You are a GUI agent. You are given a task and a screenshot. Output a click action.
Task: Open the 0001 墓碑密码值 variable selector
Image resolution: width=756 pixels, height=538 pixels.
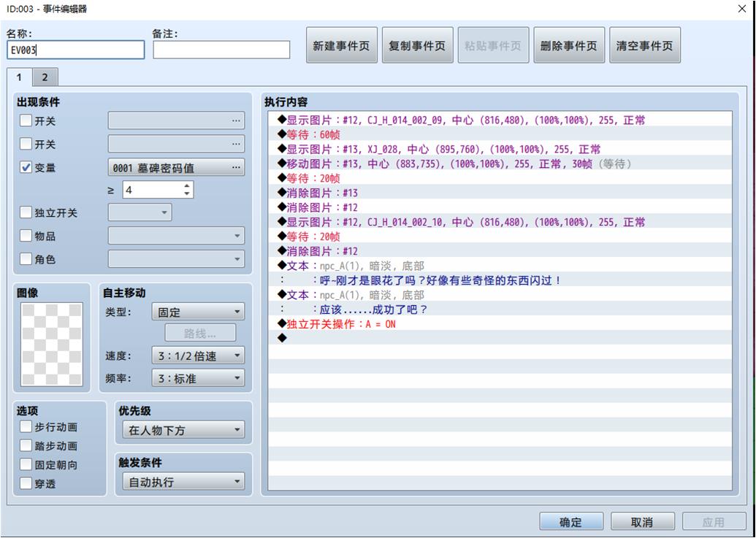pos(176,167)
